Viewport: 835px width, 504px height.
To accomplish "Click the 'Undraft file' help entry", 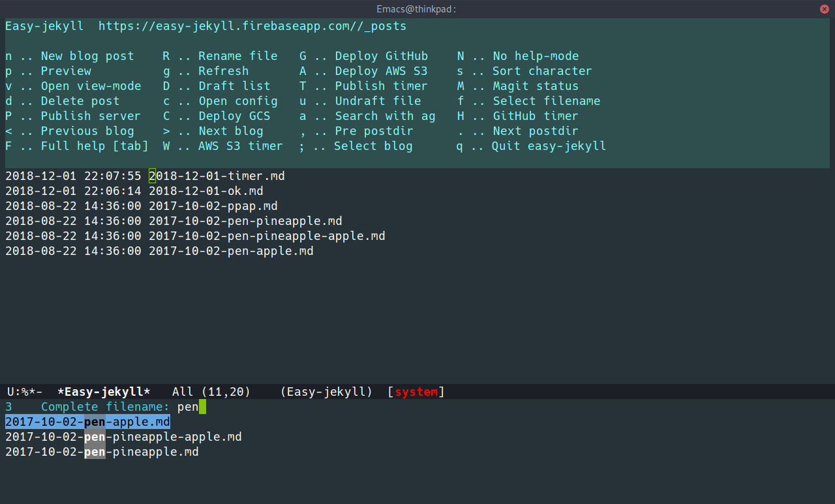I will pyautogui.click(x=360, y=101).
